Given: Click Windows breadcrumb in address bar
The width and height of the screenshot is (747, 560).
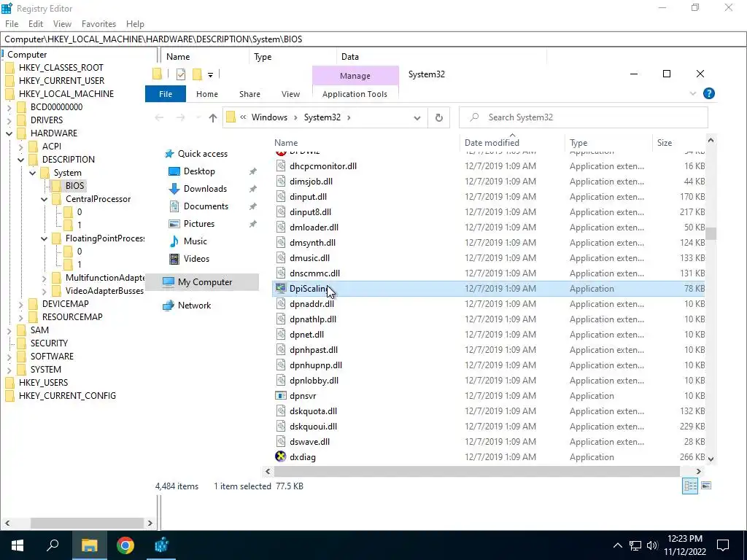Looking at the screenshot, I should [x=269, y=117].
